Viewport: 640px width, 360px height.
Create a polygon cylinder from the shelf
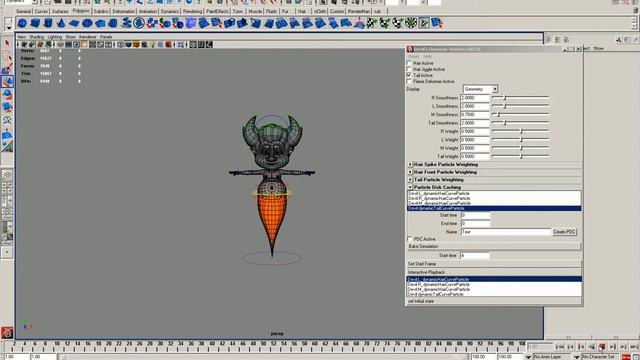click(48, 23)
